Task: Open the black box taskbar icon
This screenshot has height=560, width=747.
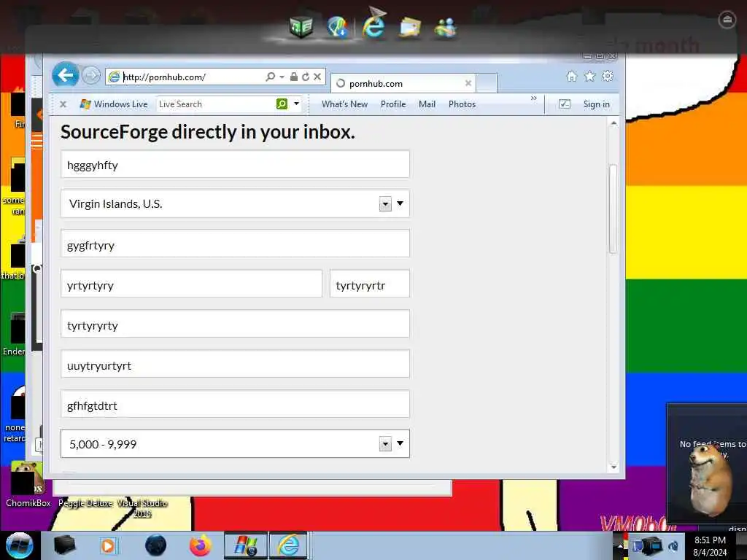Action: pyautogui.click(x=64, y=545)
